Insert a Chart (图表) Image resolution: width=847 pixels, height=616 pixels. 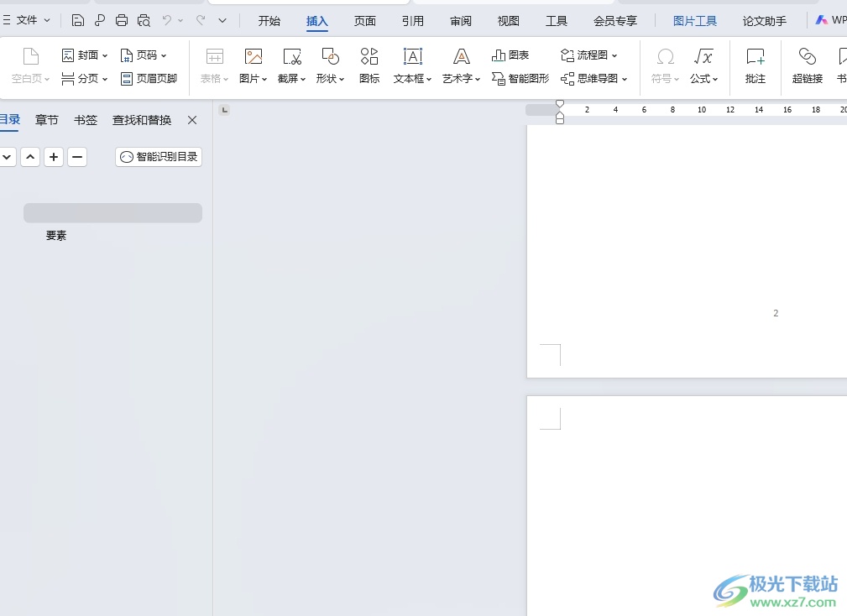(510, 55)
